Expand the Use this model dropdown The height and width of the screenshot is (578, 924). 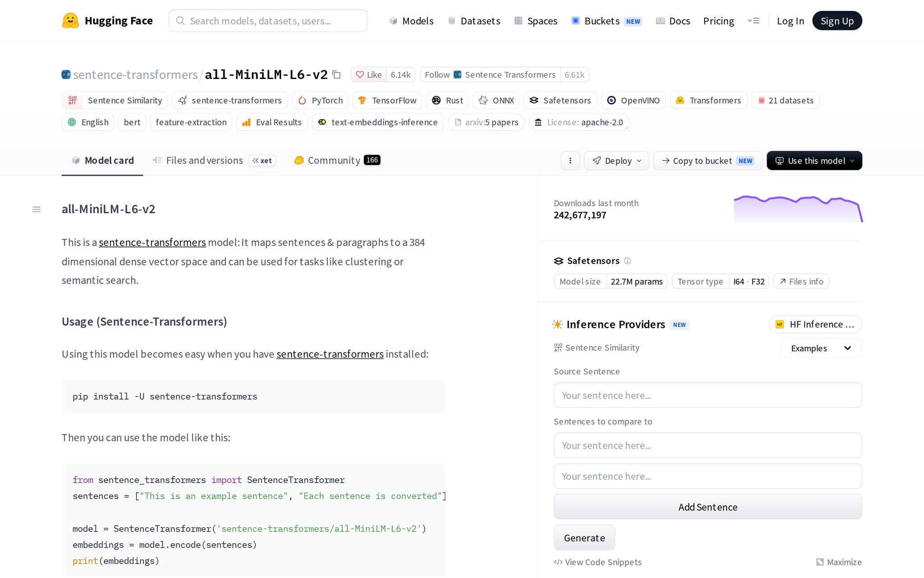pos(814,161)
